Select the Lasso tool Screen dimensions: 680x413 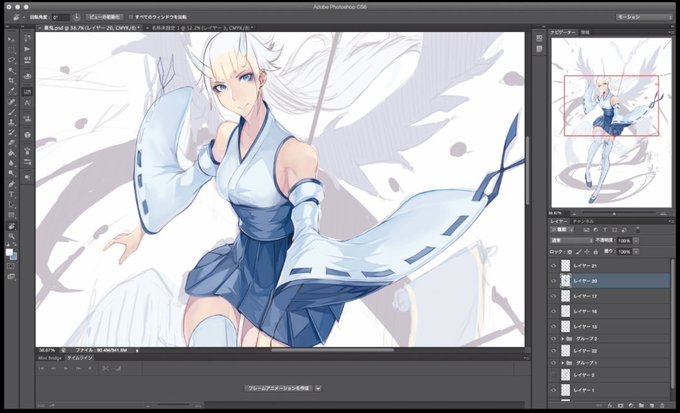[x=12, y=60]
